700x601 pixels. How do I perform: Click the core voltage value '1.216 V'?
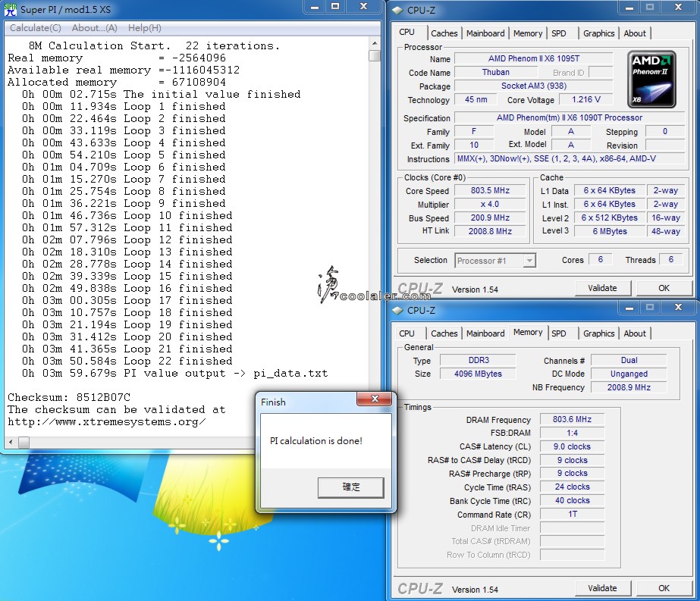[586, 99]
